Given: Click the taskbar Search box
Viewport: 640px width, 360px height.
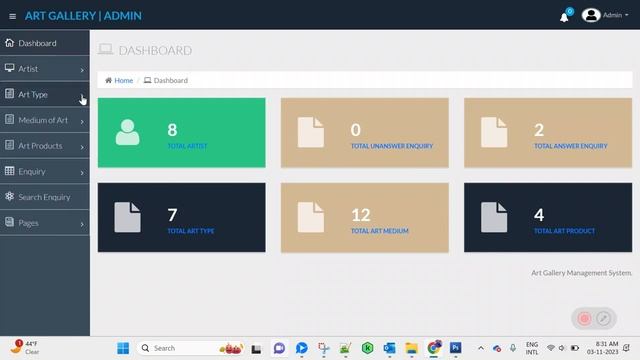Looking at the screenshot, I should pyautogui.click(x=191, y=348).
